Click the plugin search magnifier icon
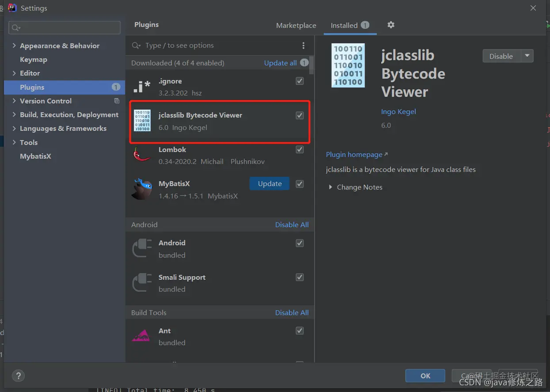 point(137,46)
